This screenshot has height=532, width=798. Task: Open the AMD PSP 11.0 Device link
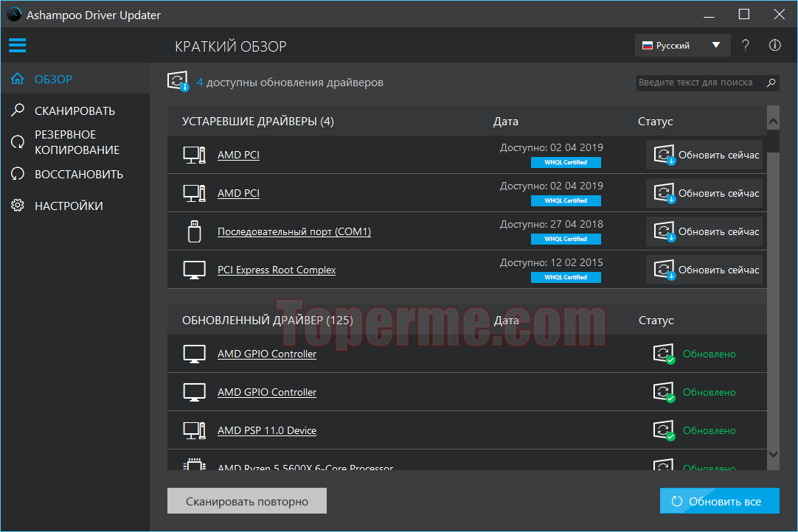pyautogui.click(x=267, y=430)
